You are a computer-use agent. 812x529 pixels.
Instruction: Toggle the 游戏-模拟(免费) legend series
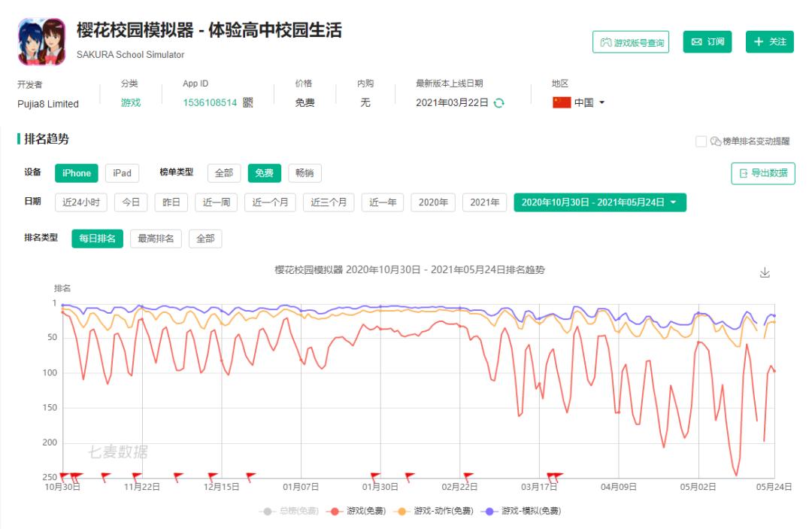point(520,512)
